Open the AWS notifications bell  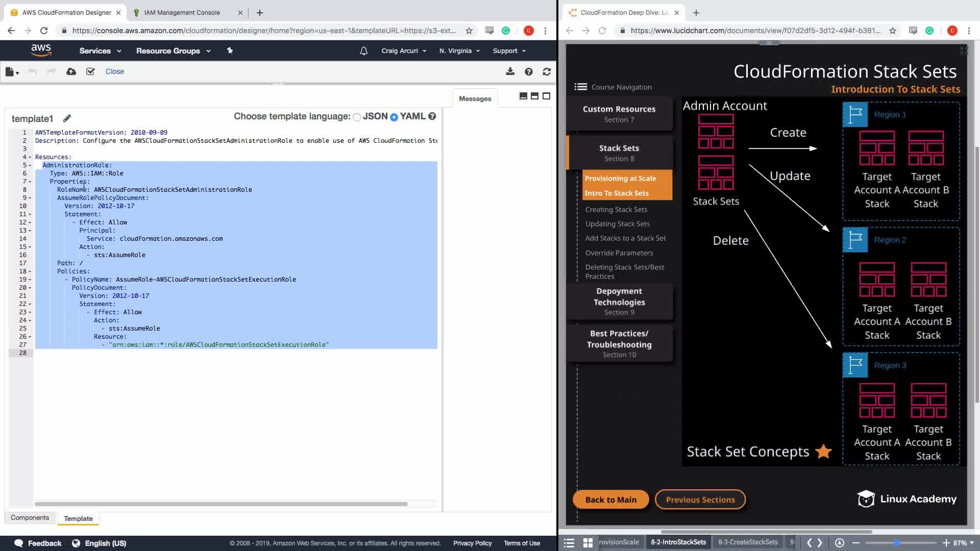(x=363, y=51)
